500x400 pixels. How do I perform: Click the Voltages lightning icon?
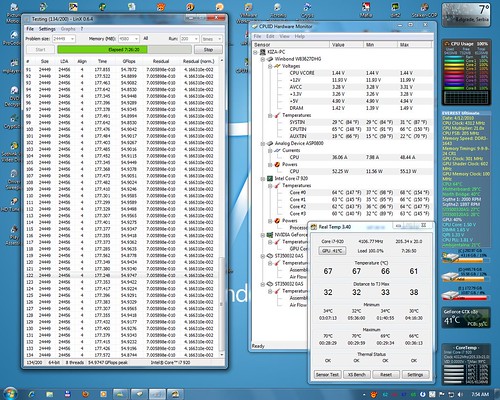[277, 66]
